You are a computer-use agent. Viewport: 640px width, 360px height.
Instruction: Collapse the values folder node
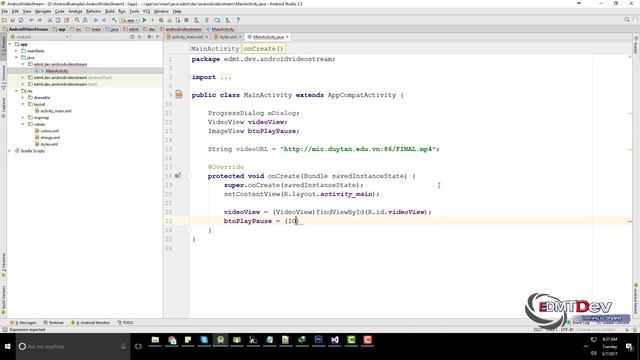point(23,124)
